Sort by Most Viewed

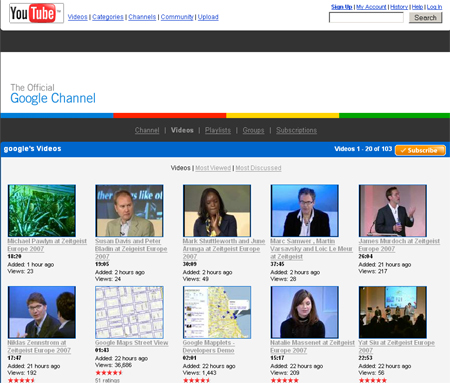coord(213,168)
